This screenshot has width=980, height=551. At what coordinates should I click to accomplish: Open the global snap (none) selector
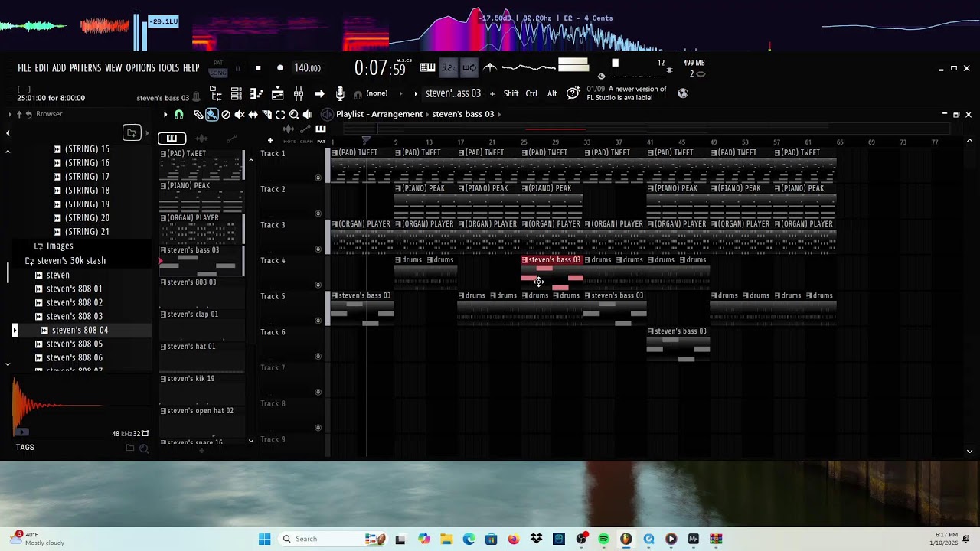click(377, 93)
